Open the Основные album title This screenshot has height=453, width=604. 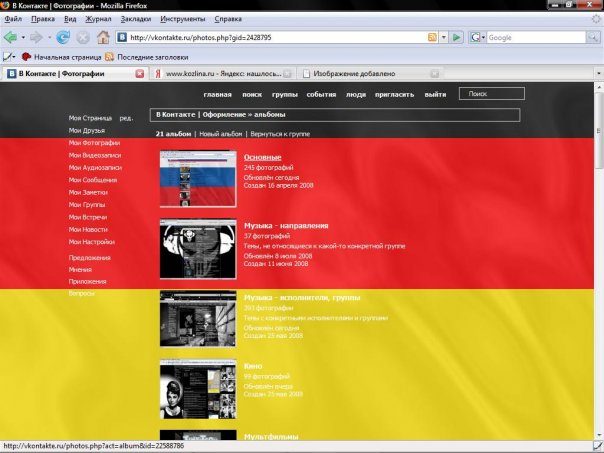click(x=263, y=157)
